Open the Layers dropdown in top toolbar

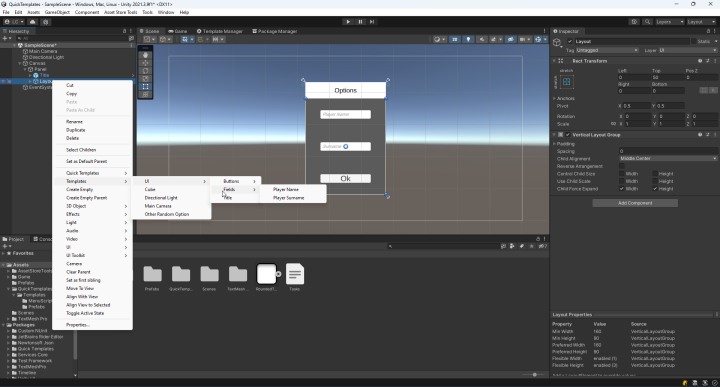[669, 22]
